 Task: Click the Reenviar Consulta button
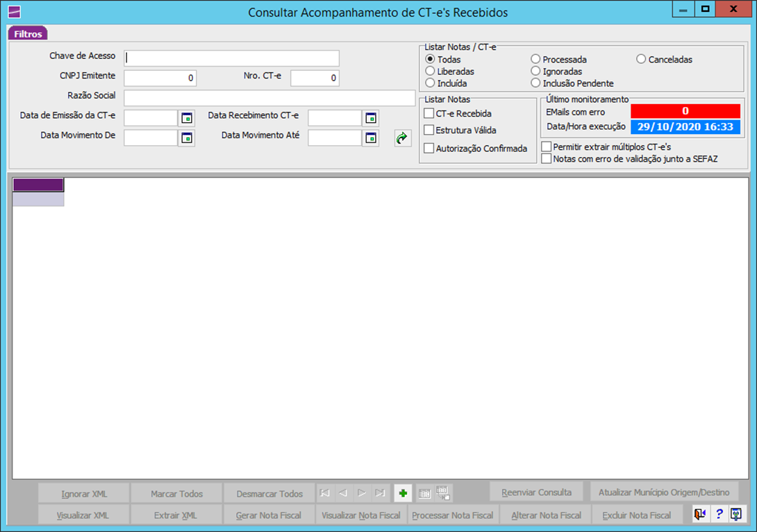pyautogui.click(x=535, y=492)
